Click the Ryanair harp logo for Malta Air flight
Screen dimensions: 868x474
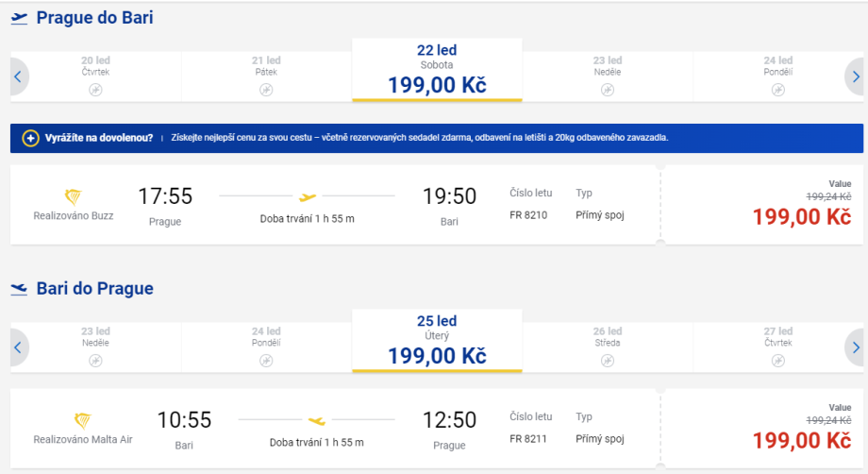[x=83, y=421]
